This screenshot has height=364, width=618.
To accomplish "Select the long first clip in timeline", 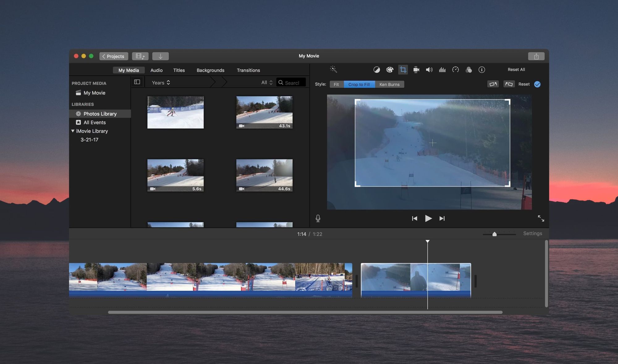I will click(210, 280).
